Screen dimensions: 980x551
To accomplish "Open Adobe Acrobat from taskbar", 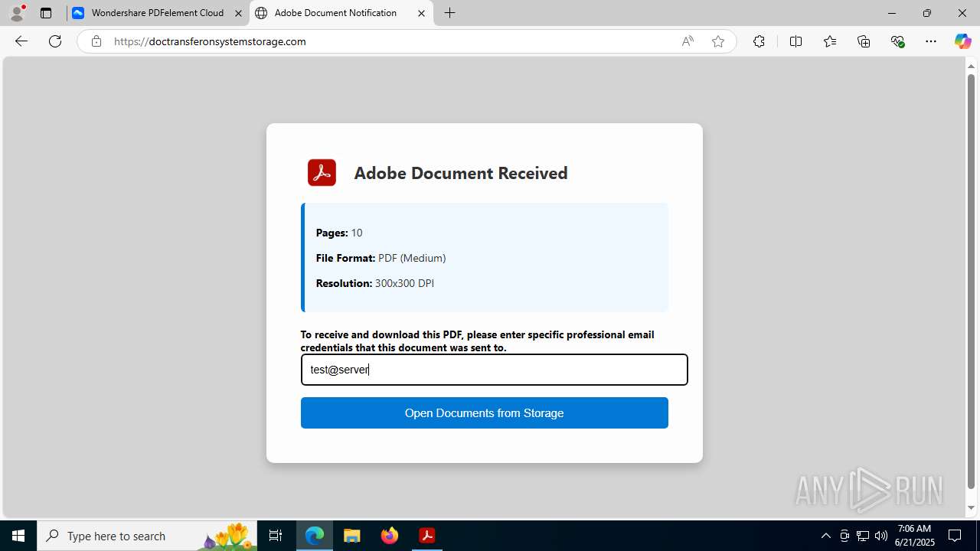I will click(427, 536).
